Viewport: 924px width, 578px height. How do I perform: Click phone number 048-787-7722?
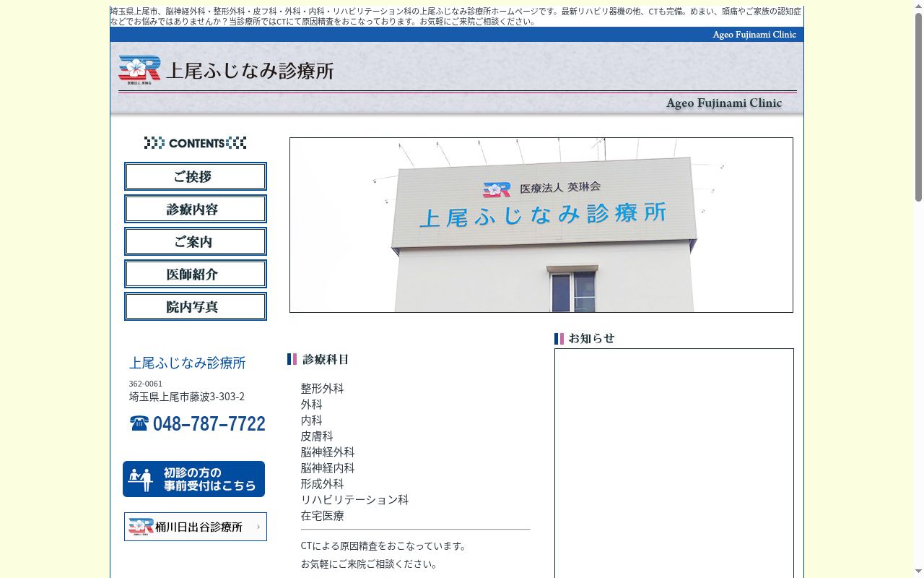209,423
